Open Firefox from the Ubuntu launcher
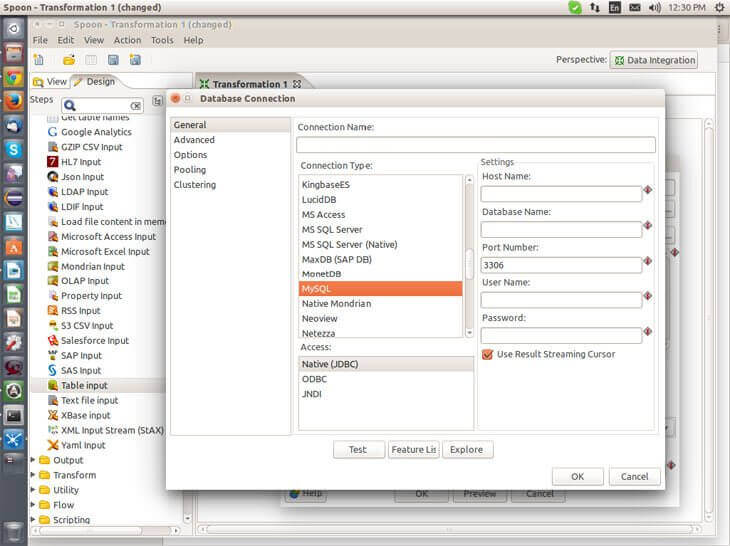This screenshot has width=730, height=546. (x=14, y=101)
